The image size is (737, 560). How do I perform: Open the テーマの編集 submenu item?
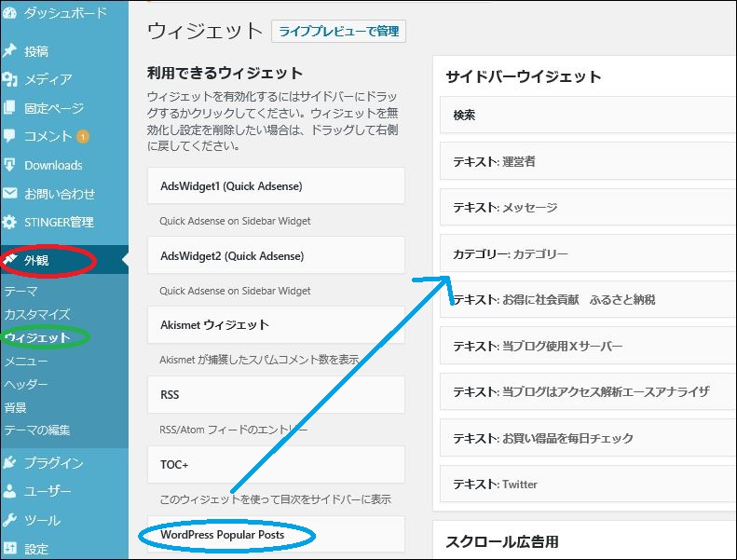pyautogui.click(x=37, y=430)
